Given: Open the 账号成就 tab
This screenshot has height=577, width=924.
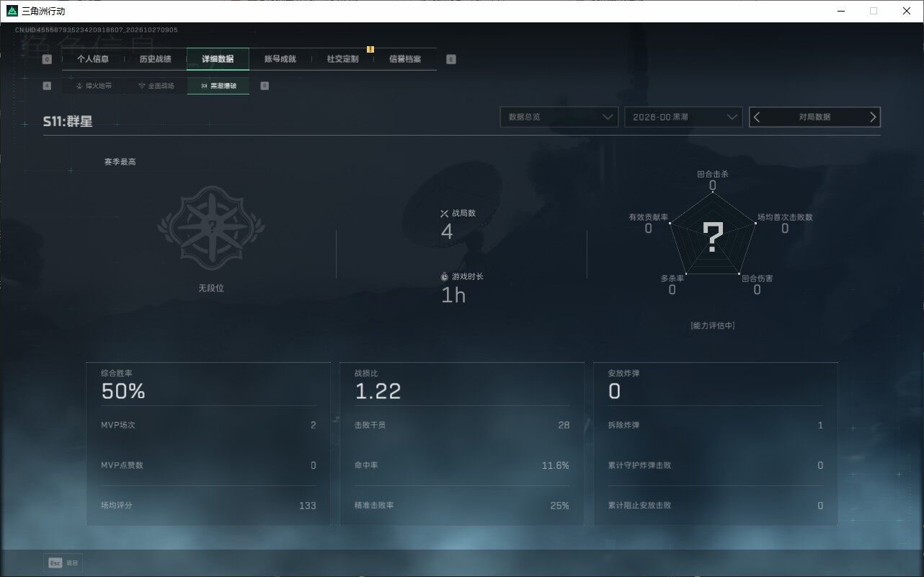Looking at the screenshot, I should (280, 59).
